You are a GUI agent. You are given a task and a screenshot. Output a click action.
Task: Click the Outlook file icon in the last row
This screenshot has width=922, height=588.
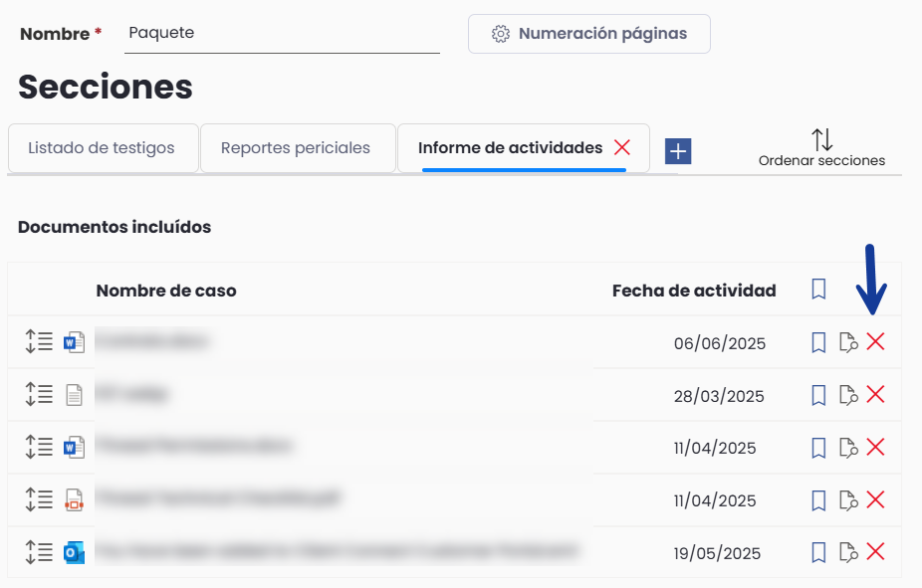tap(74, 553)
